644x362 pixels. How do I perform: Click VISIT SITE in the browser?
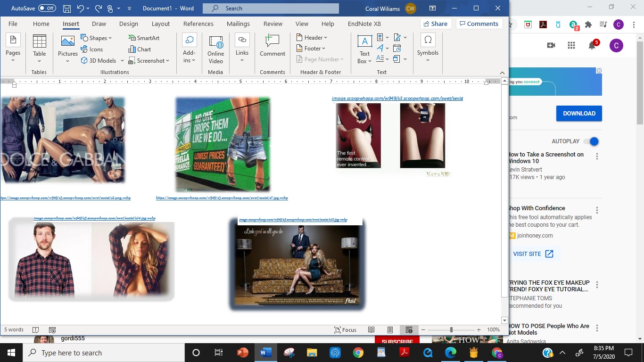(533, 254)
